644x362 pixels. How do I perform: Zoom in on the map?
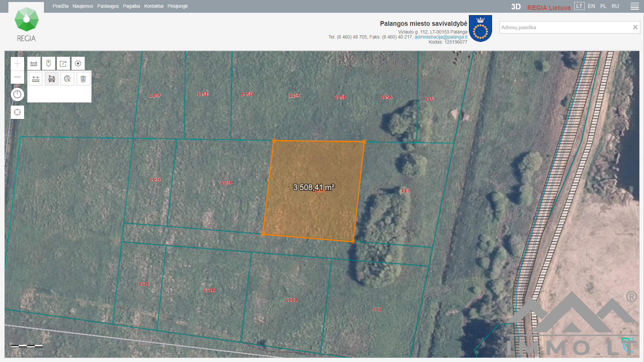point(17,64)
